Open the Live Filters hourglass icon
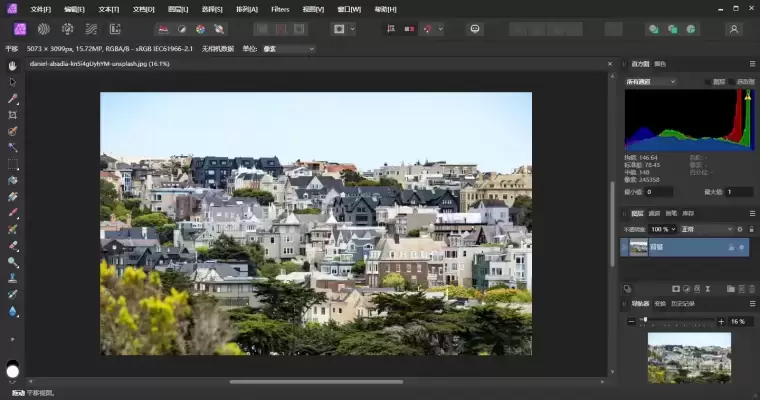 click(x=708, y=289)
